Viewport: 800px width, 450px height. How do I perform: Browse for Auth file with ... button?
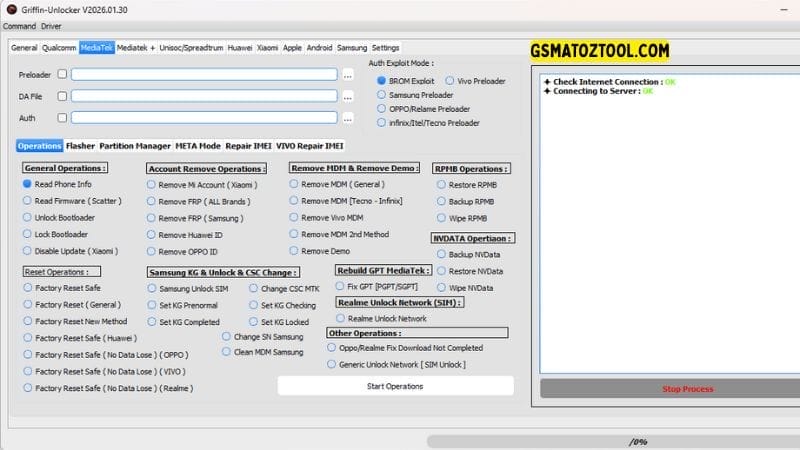pos(348,118)
